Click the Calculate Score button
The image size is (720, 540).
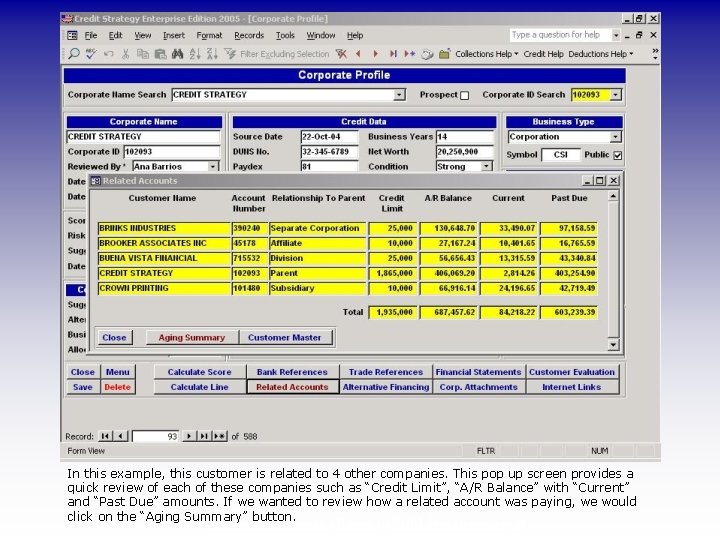point(199,372)
